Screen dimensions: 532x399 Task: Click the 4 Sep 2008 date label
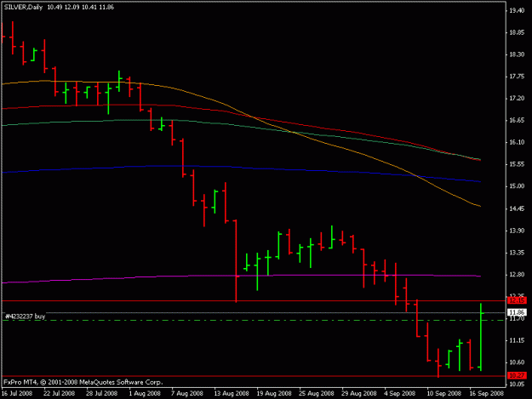pos(400,393)
